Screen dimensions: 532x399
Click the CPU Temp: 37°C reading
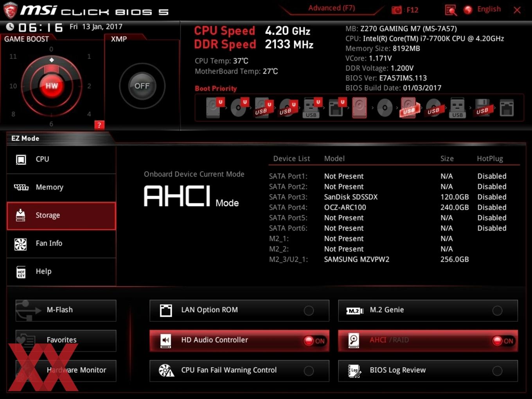click(221, 61)
